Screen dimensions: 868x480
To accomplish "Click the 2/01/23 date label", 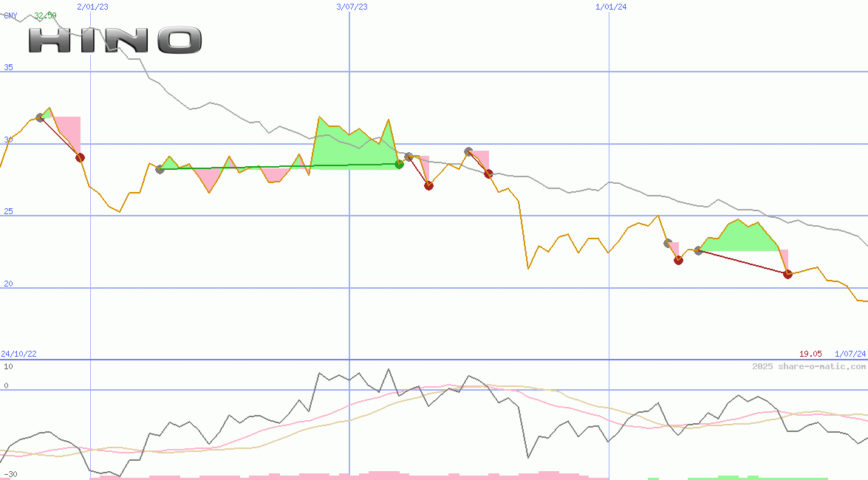I will pyautogui.click(x=92, y=7).
